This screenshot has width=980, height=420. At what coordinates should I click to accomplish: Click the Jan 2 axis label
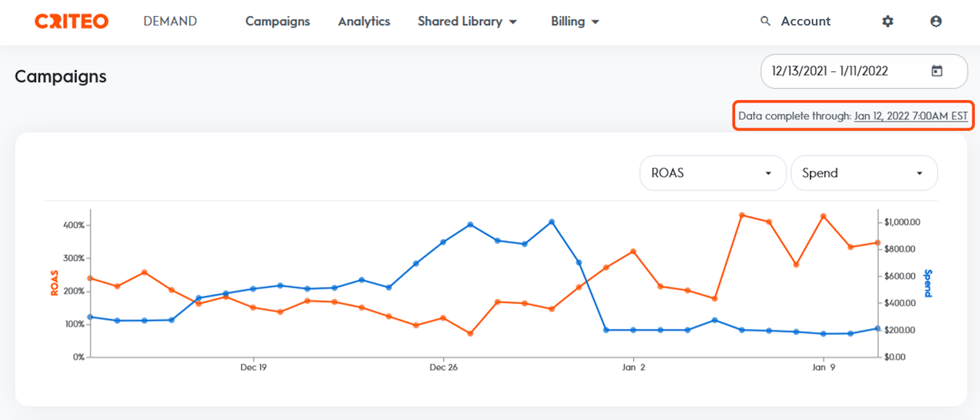[x=633, y=367]
